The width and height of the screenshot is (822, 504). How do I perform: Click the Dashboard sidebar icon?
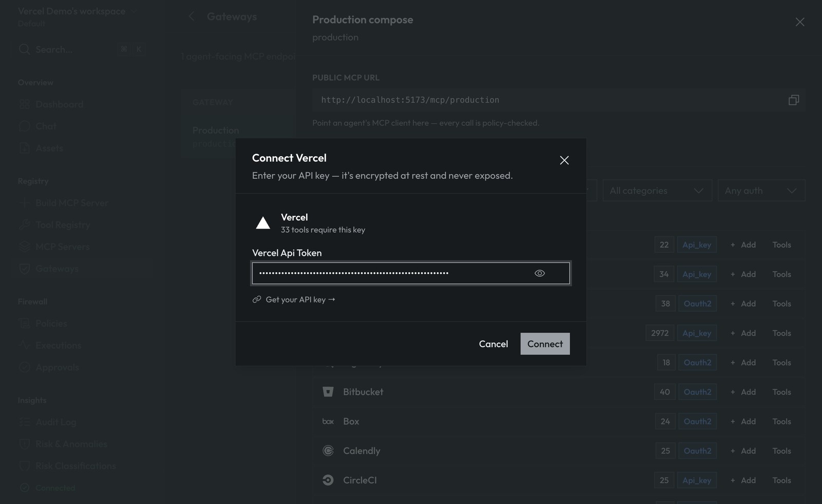click(x=25, y=104)
